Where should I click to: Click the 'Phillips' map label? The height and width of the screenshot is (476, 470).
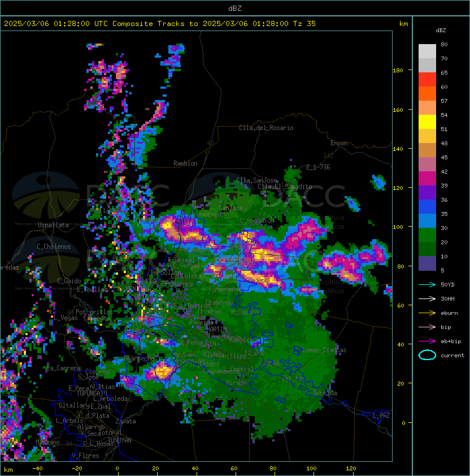(233, 356)
